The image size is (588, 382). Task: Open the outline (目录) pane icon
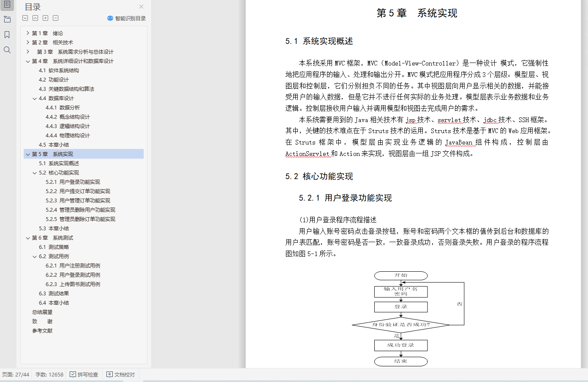click(7, 5)
